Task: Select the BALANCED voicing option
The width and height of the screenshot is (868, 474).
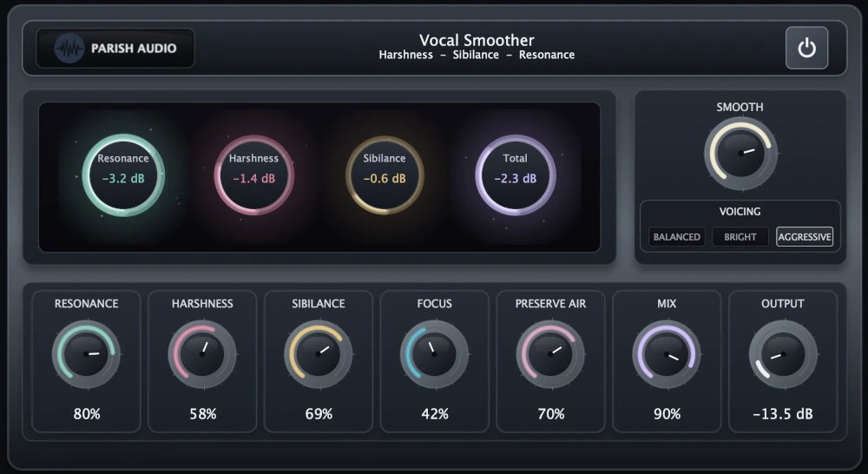Action: pyautogui.click(x=676, y=237)
